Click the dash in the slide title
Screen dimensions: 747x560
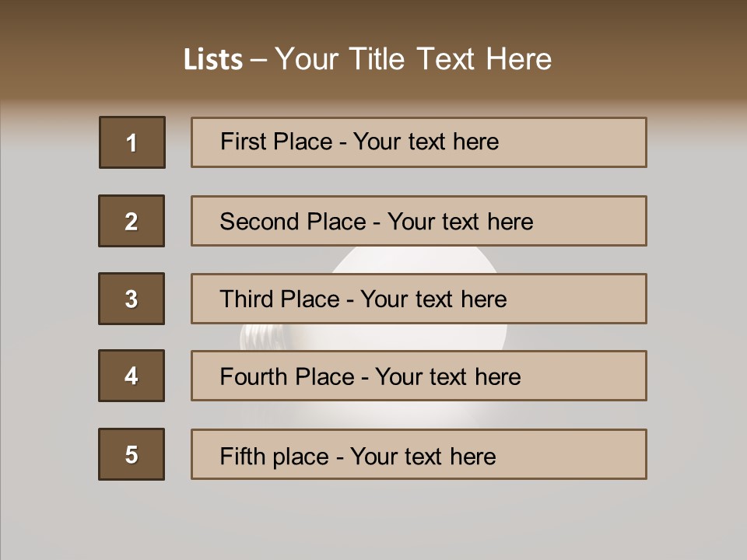259,60
